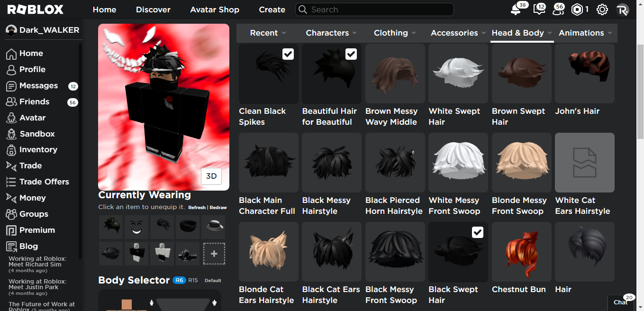Open 'White Cat Ears Hairstyle' item name
Viewport: 644px width, 311px height.
582,206
